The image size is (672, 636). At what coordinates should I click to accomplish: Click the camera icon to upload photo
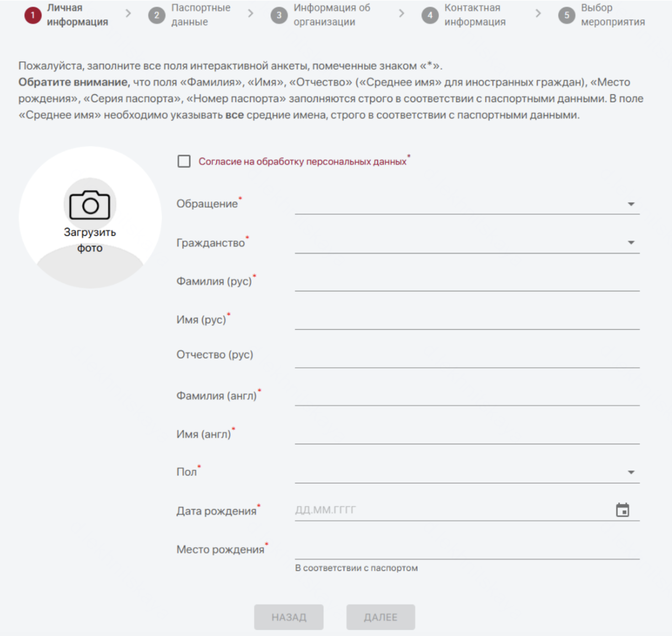(89, 205)
